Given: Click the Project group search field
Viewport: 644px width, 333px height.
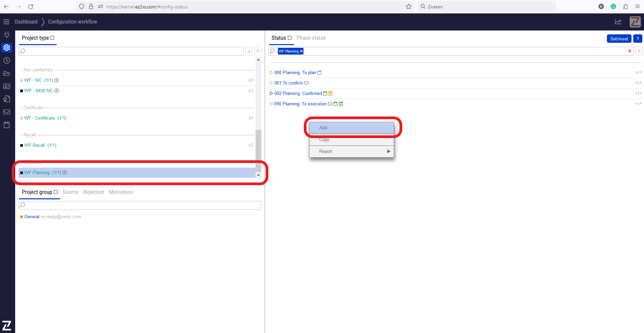Looking at the screenshot, I should coord(140,205).
